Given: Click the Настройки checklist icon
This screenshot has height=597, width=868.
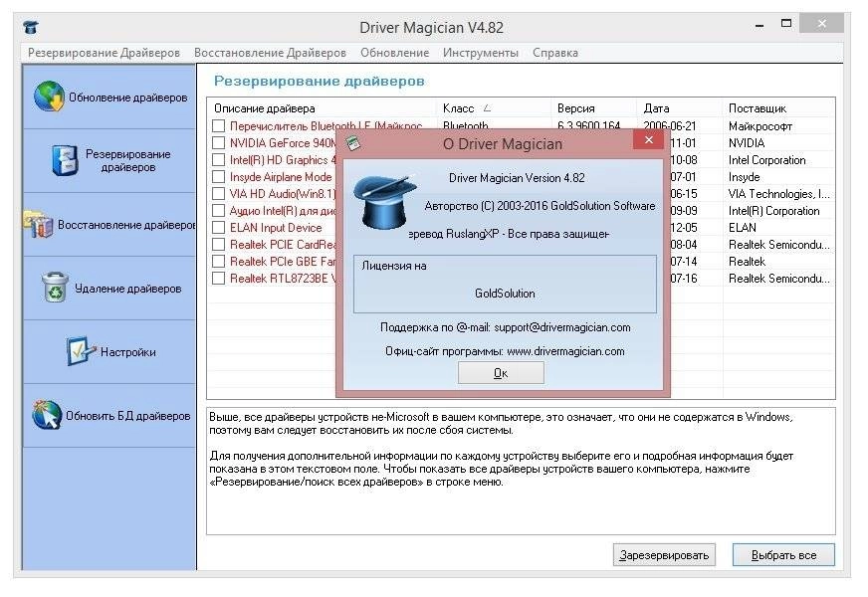Looking at the screenshot, I should pyautogui.click(x=81, y=351).
